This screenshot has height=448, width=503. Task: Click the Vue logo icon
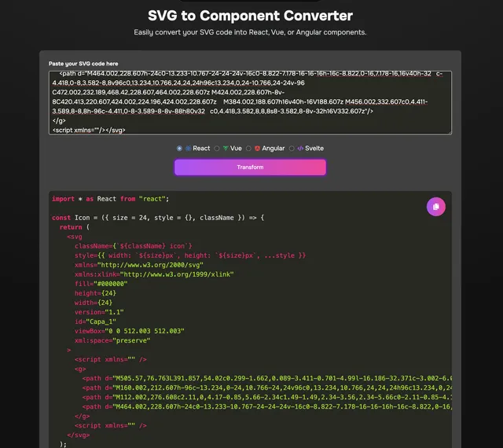226,149
